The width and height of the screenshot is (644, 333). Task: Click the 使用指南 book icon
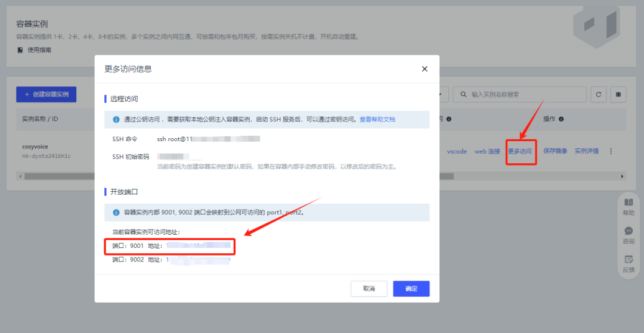pyautogui.click(x=20, y=50)
